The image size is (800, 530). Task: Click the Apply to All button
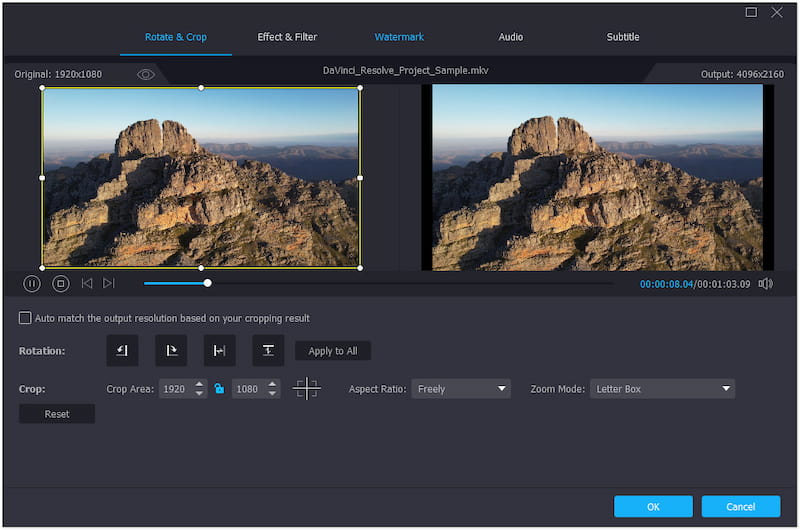[x=333, y=351]
